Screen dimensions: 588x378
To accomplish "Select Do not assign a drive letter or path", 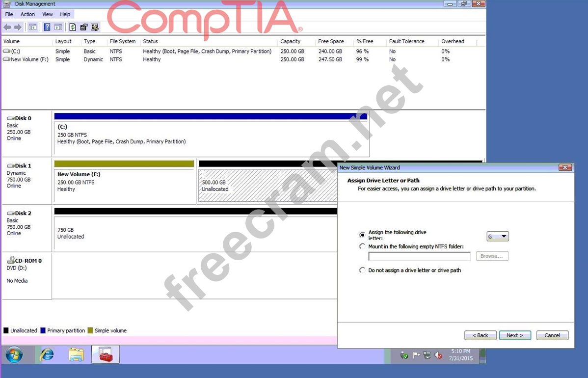I will pyautogui.click(x=362, y=270).
